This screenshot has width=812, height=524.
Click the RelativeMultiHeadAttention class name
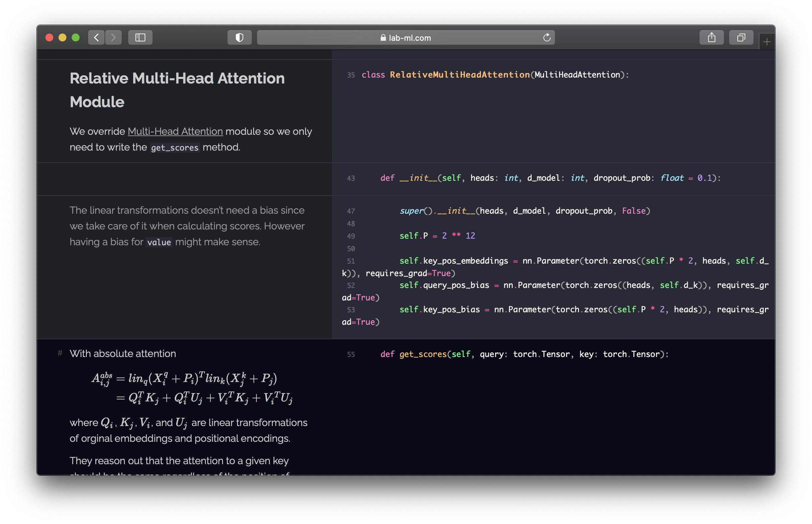[x=459, y=75]
